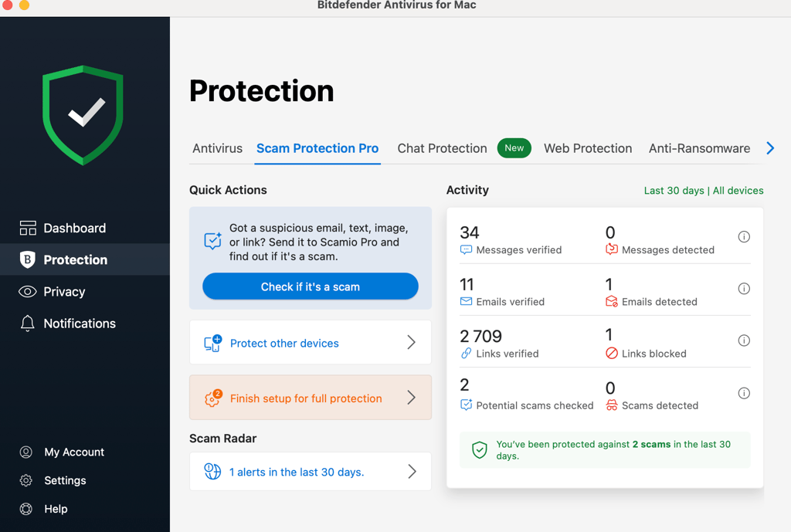Click the Links blocked red circle icon
This screenshot has height=532, width=791.
pyautogui.click(x=612, y=353)
